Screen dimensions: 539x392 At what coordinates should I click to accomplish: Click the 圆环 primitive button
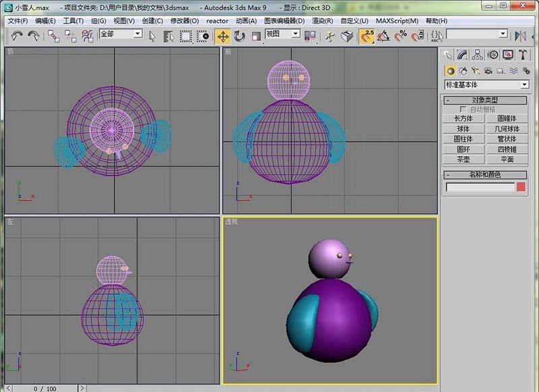click(464, 149)
